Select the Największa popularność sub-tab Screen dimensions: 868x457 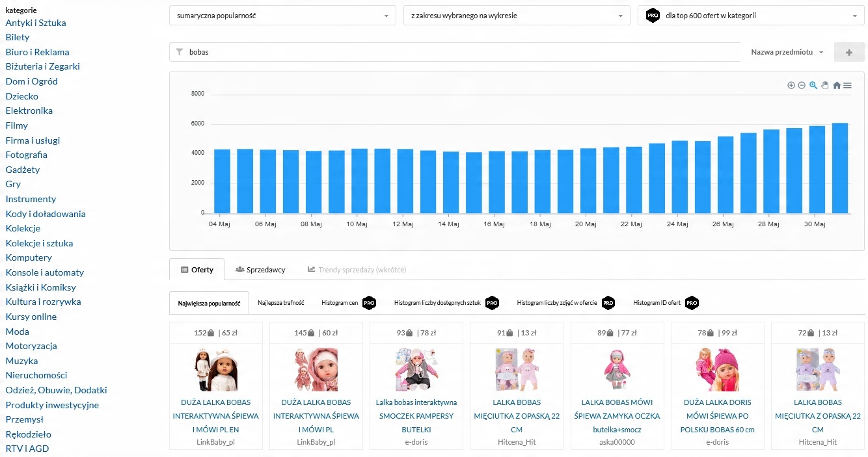click(x=209, y=303)
